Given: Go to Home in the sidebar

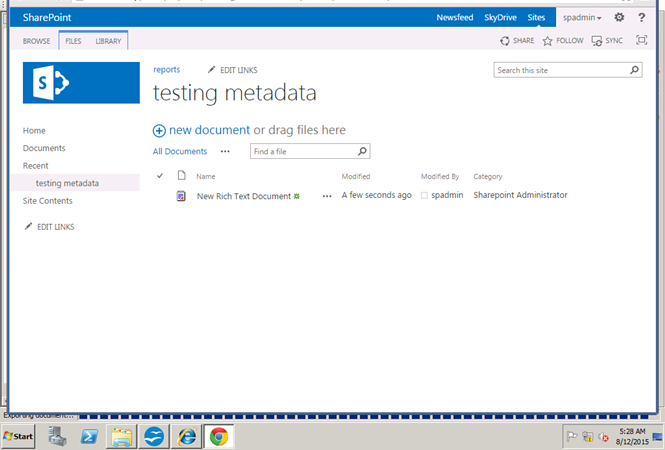Looking at the screenshot, I should coord(34,131).
